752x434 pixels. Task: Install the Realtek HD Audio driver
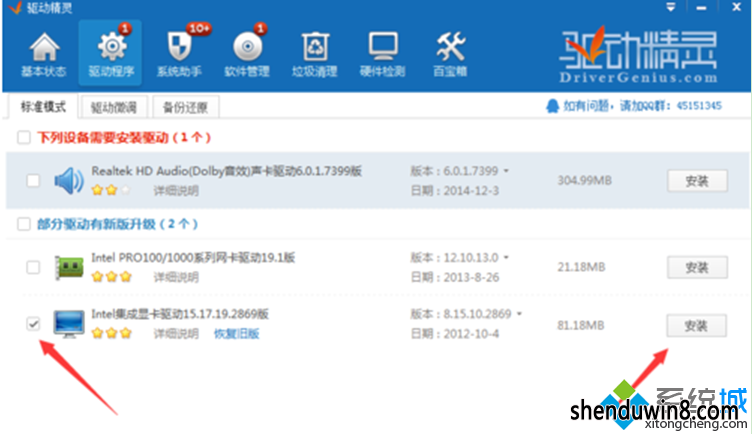pyautogui.click(x=697, y=181)
